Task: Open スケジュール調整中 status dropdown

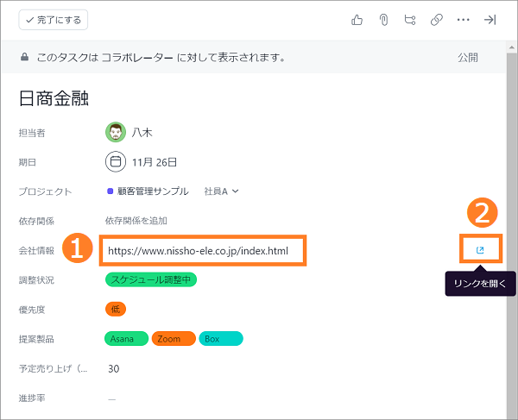Action: coord(151,279)
